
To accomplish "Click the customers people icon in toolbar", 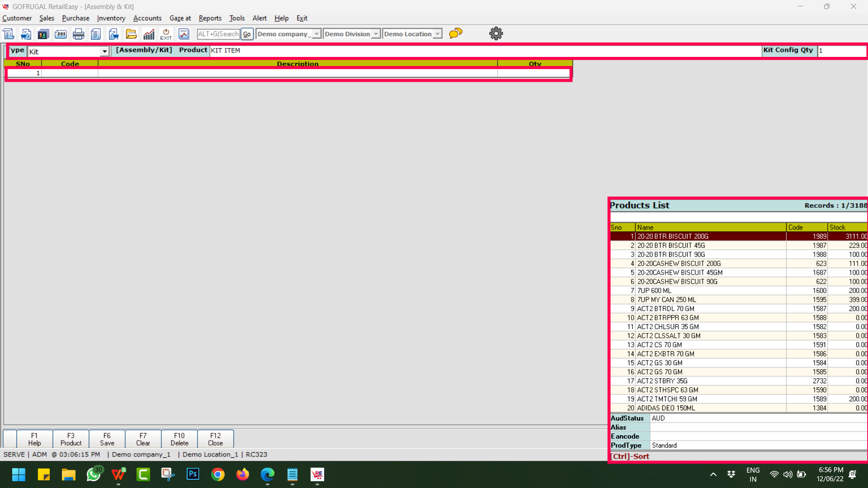I will click(43, 34).
